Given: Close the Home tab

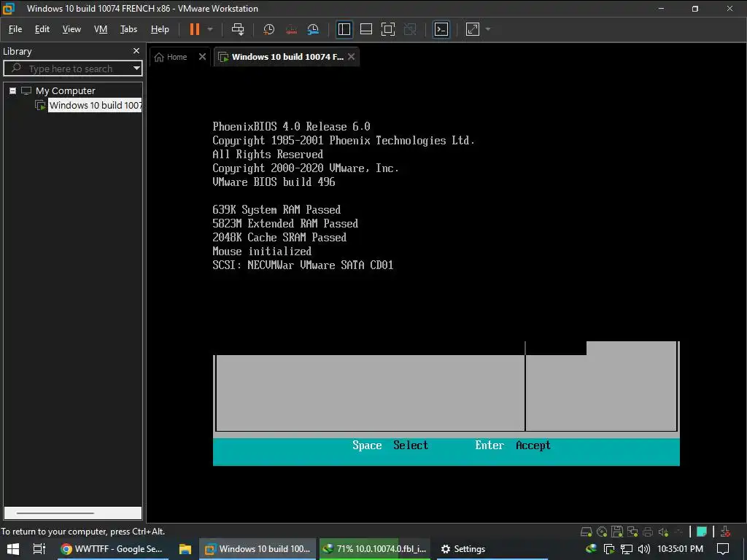Looking at the screenshot, I should tap(202, 57).
